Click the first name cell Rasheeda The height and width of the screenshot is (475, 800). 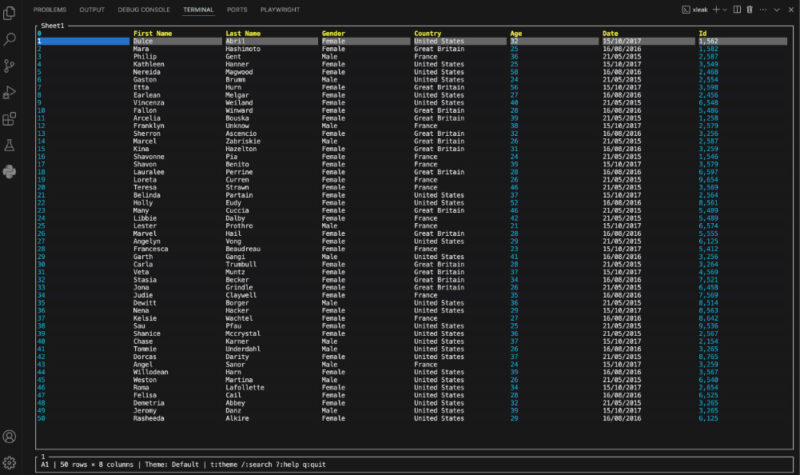pos(149,418)
